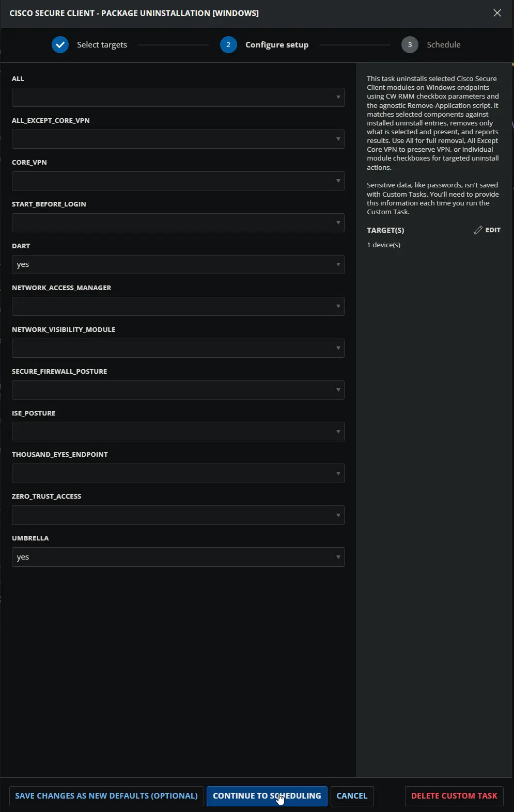The image size is (514, 812).
Task: Expand the CORE_VPN selector
Action: pyautogui.click(x=178, y=181)
